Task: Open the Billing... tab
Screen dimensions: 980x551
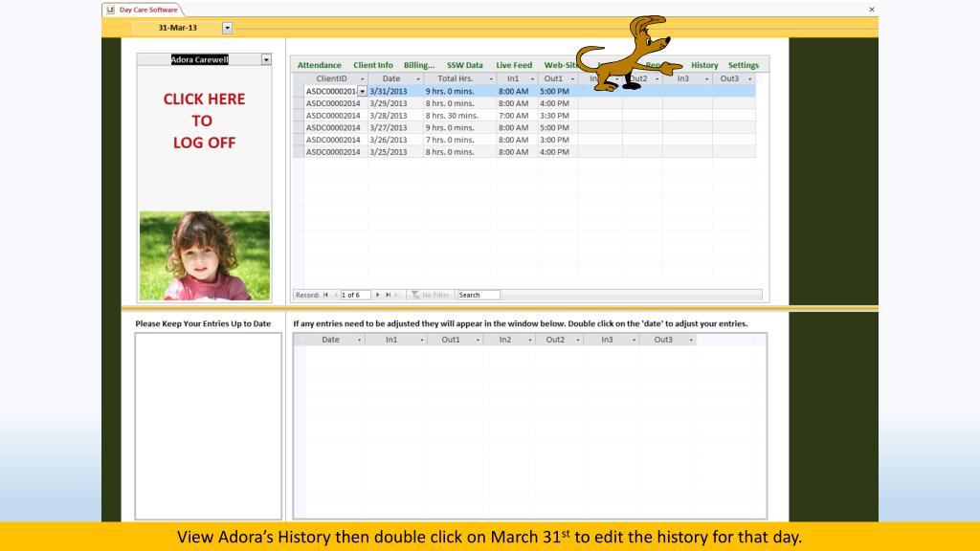Action: click(x=419, y=65)
